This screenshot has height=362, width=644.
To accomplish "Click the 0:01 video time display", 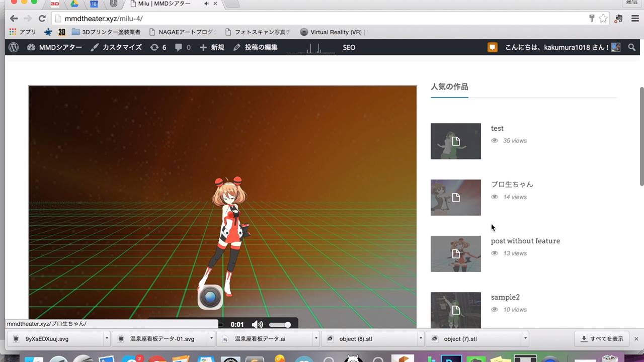I will click(x=237, y=325).
